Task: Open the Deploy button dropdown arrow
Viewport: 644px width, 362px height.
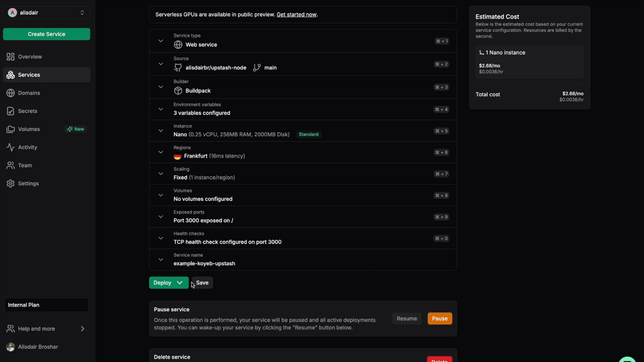Action: click(180, 283)
